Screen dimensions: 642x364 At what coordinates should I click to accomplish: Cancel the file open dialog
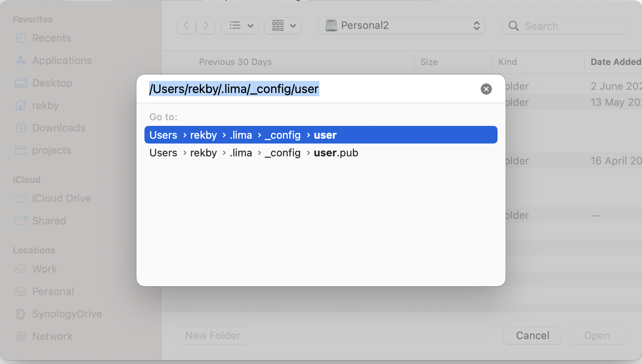coord(532,336)
